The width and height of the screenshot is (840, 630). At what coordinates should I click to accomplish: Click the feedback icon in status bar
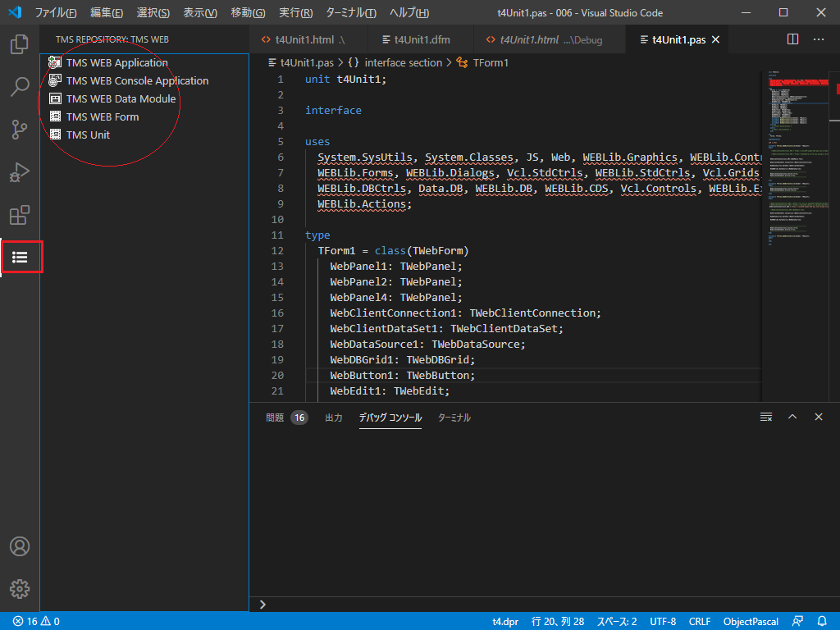pos(797,622)
